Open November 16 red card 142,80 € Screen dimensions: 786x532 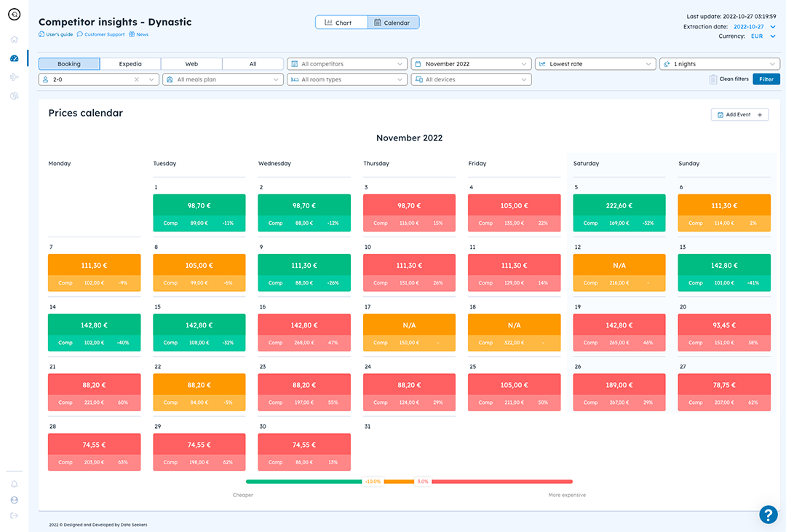point(304,332)
